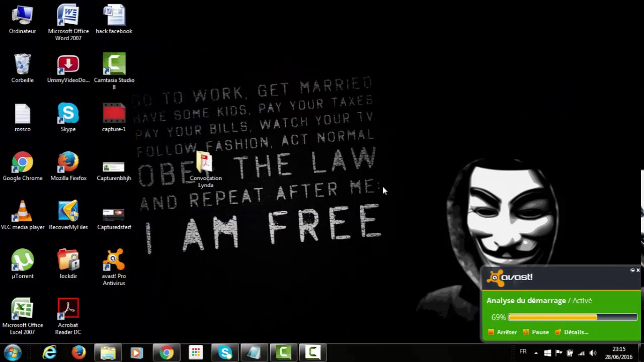Select Microsoft Office Excel 2007 shortcut
Image resolution: width=644 pixels, height=362 pixels.
pyautogui.click(x=23, y=317)
